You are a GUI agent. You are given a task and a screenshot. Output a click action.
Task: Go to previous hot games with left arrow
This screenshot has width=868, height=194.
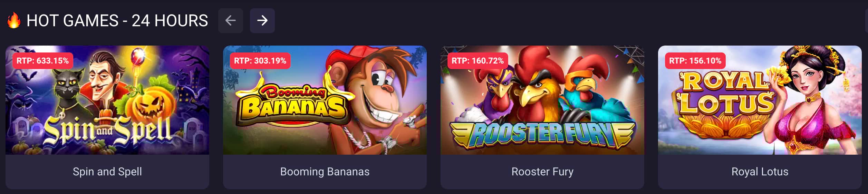click(x=230, y=21)
